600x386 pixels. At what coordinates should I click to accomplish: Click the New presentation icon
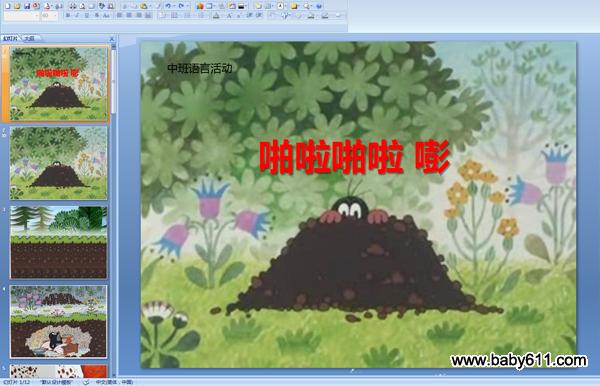tap(8, 6)
